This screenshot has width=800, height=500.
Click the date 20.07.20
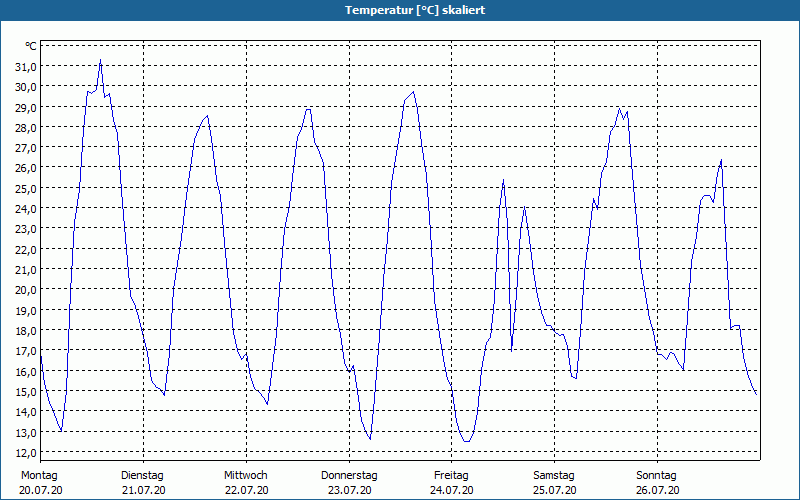pyautogui.click(x=41, y=490)
